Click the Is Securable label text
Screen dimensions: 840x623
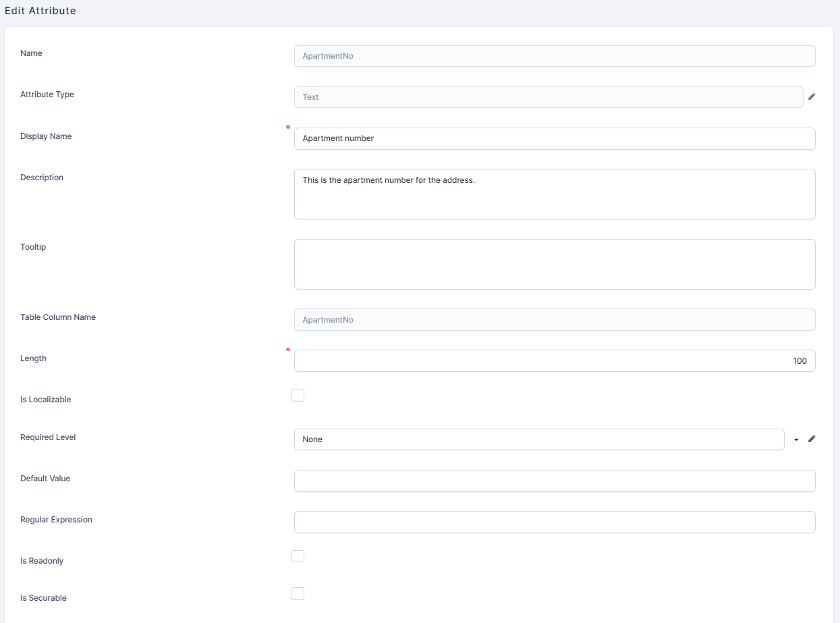[43, 598]
